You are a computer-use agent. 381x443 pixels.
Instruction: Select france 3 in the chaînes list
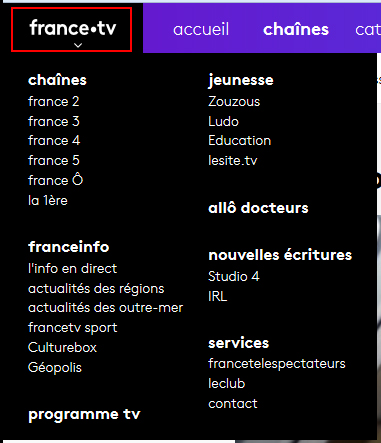tap(54, 121)
